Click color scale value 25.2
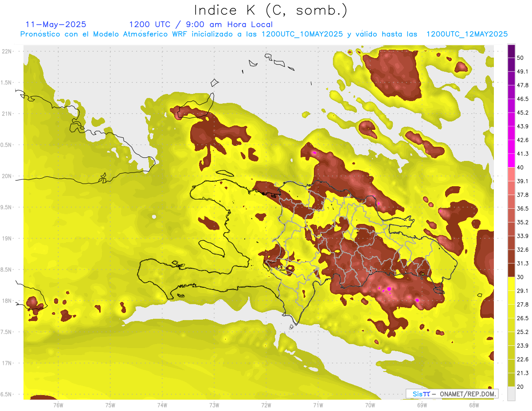This screenshot has width=532, height=411. tap(522, 332)
